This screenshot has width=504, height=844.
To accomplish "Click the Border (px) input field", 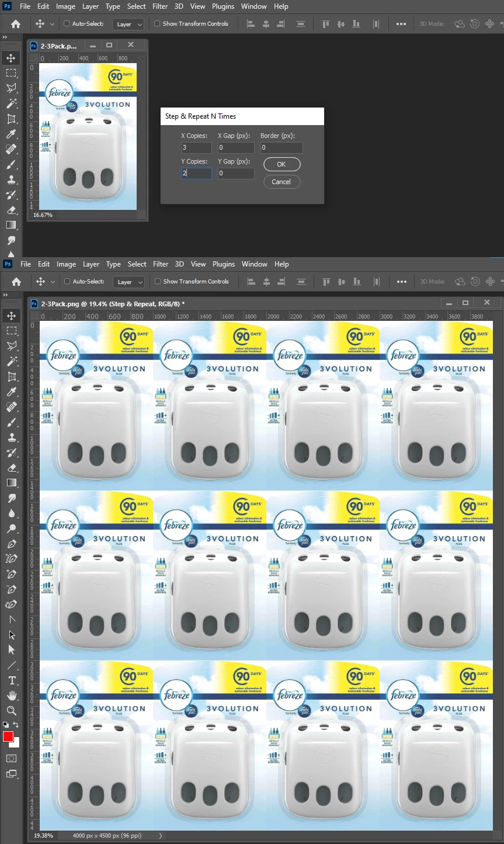I will pos(281,148).
